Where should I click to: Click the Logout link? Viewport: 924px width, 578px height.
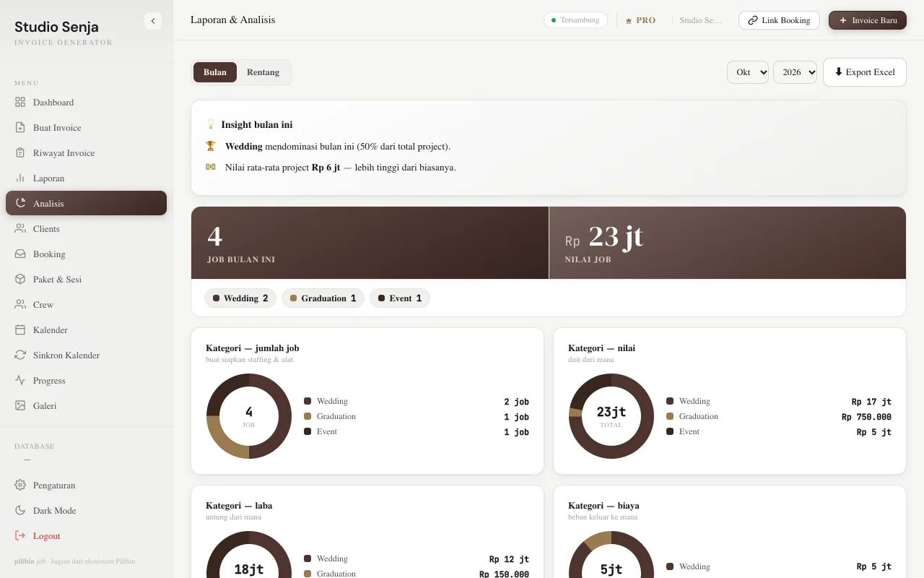coord(86,536)
